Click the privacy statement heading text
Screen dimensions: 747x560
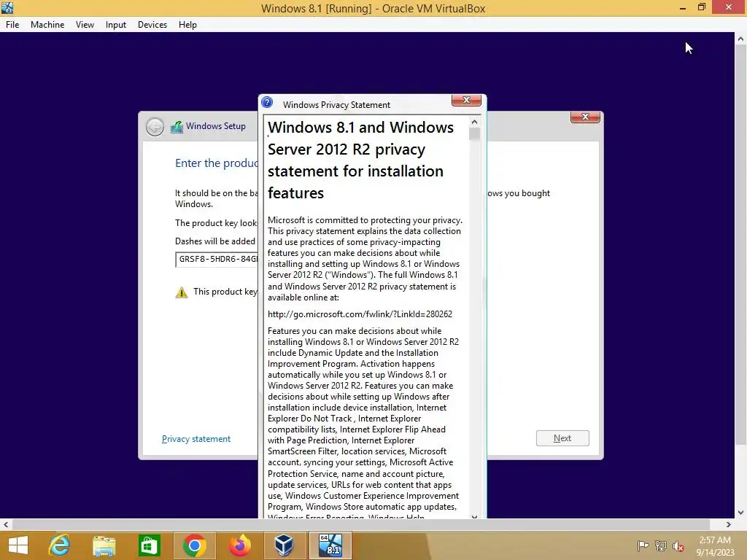tap(360, 160)
